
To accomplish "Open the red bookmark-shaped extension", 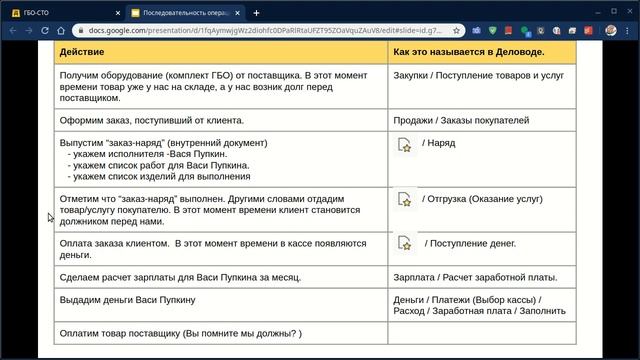I will pyautogui.click(x=509, y=31).
